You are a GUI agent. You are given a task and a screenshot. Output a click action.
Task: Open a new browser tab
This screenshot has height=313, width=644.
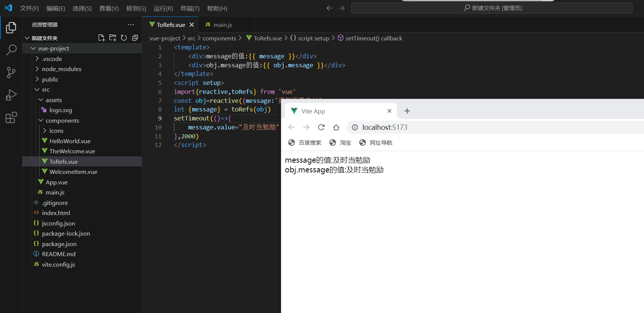(407, 111)
